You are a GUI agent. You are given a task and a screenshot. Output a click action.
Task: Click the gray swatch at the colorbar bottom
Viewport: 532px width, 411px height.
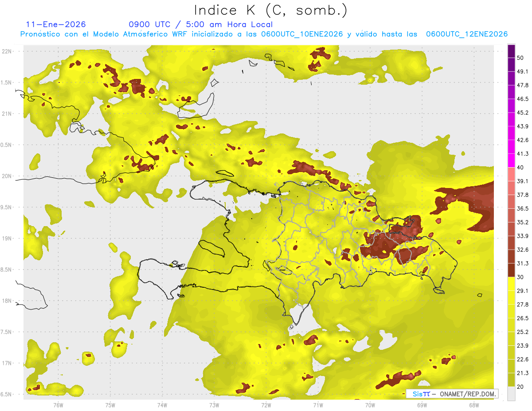(512, 394)
